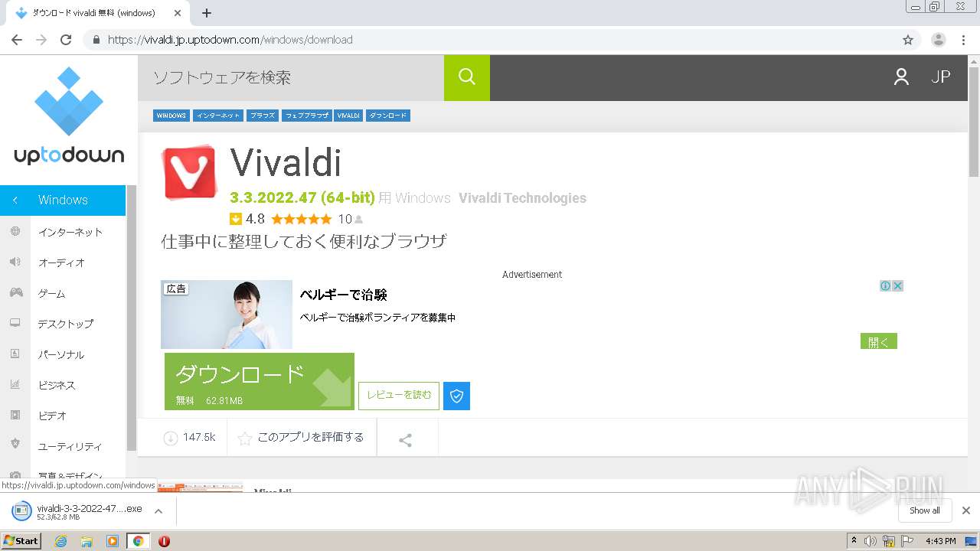Click the browser back arrow
Image resolution: width=980 pixels, height=551 pixels.
[17, 40]
